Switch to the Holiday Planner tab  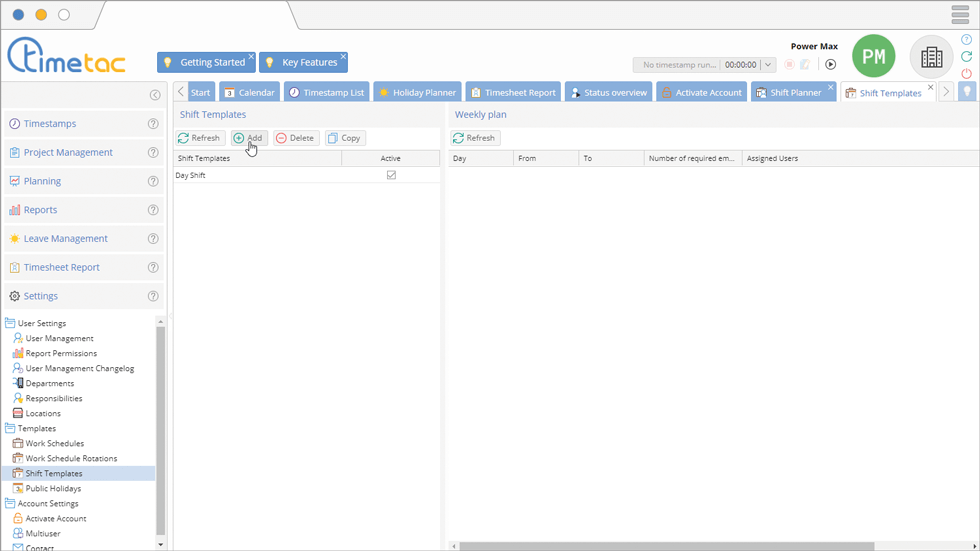418,92
